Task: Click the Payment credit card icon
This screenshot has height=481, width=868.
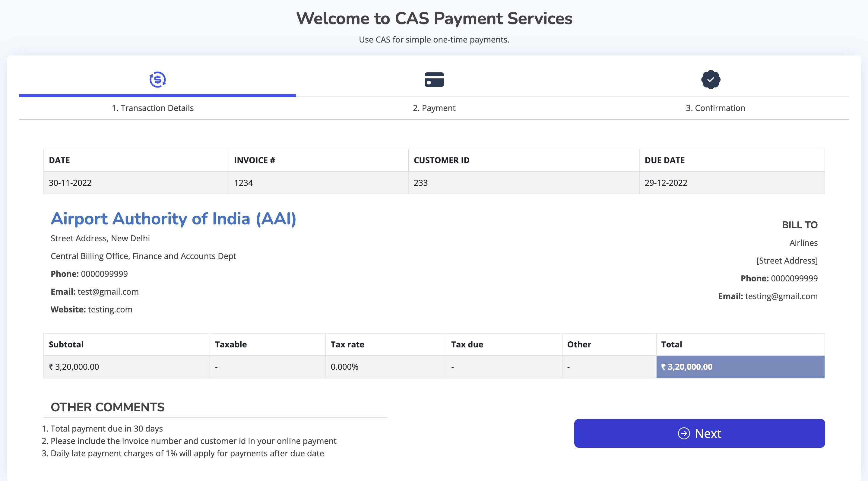Action: point(434,80)
